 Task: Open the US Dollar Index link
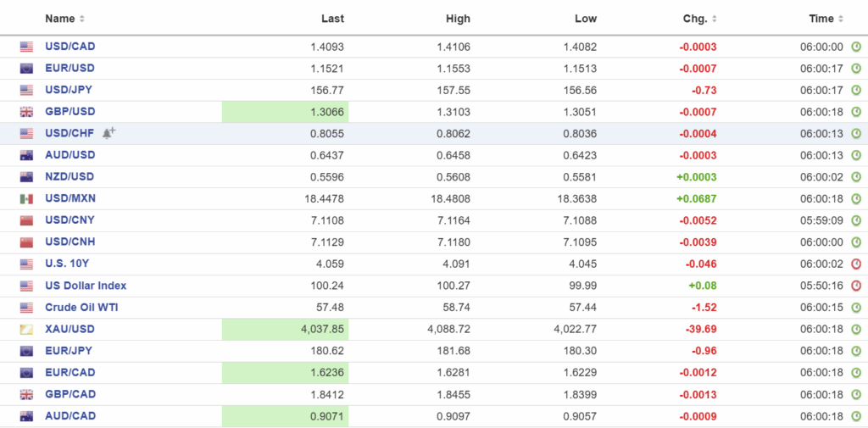pos(86,286)
